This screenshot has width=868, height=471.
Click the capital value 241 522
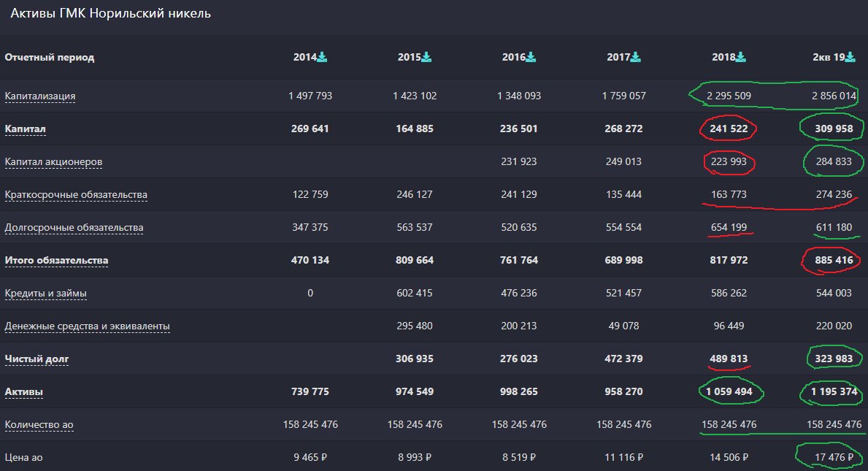click(729, 129)
